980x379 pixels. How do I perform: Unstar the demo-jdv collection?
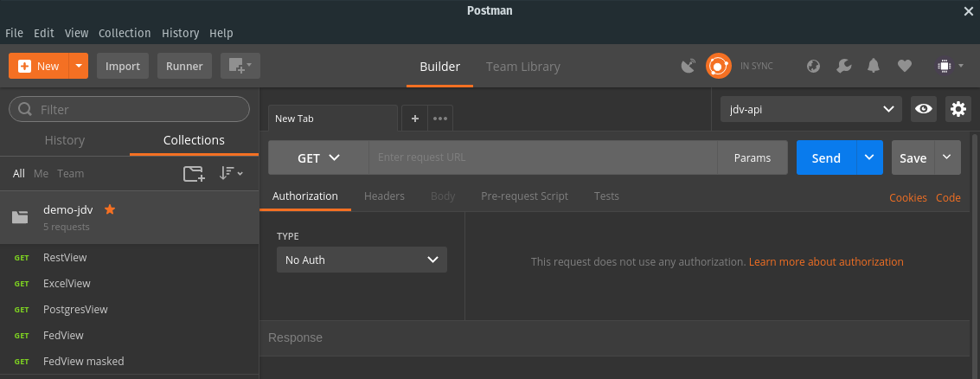[x=110, y=209]
